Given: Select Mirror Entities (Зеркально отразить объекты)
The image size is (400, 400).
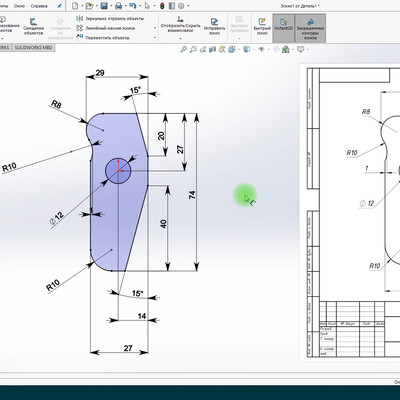Looking at the screenshot, I should [110, 19].
